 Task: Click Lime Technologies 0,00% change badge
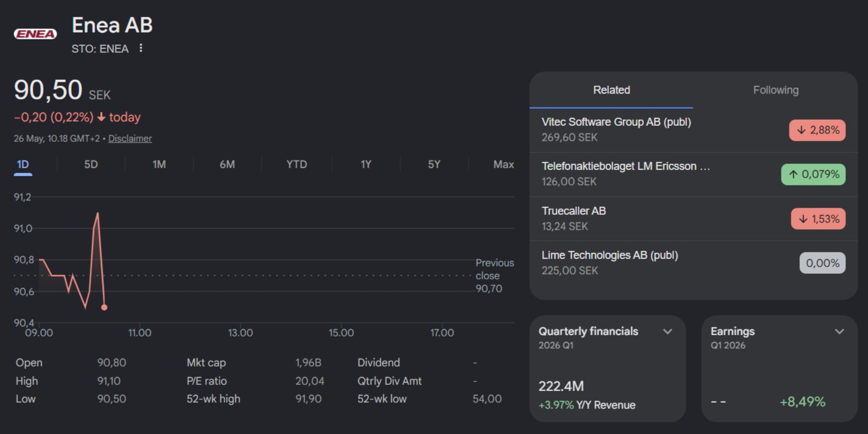click(823, 263)
